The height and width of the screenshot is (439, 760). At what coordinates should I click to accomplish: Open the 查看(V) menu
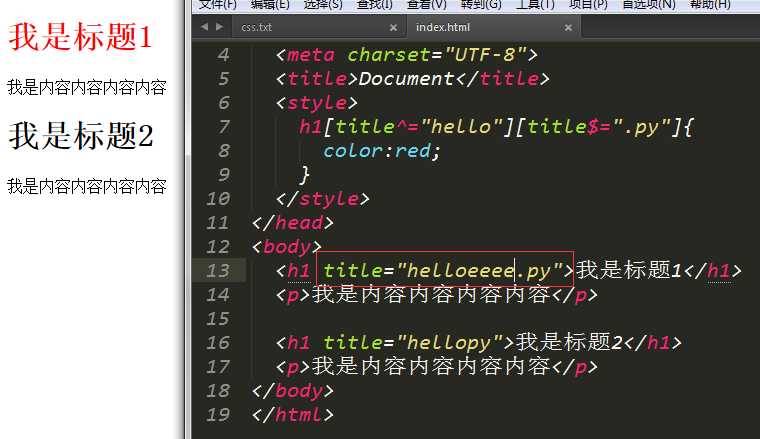427,4
